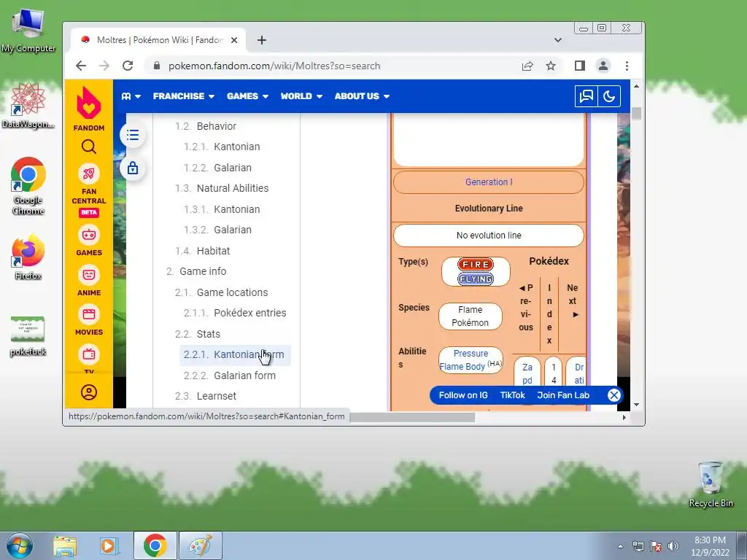Viewport: 747px width, 560px height.
Task: Open Chrome side panel icon
Action: click(579, 66)
